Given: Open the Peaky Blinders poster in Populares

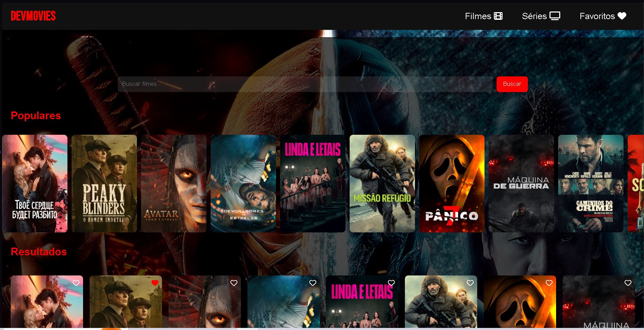Looking at the screenshot, I should pos(104,183).
